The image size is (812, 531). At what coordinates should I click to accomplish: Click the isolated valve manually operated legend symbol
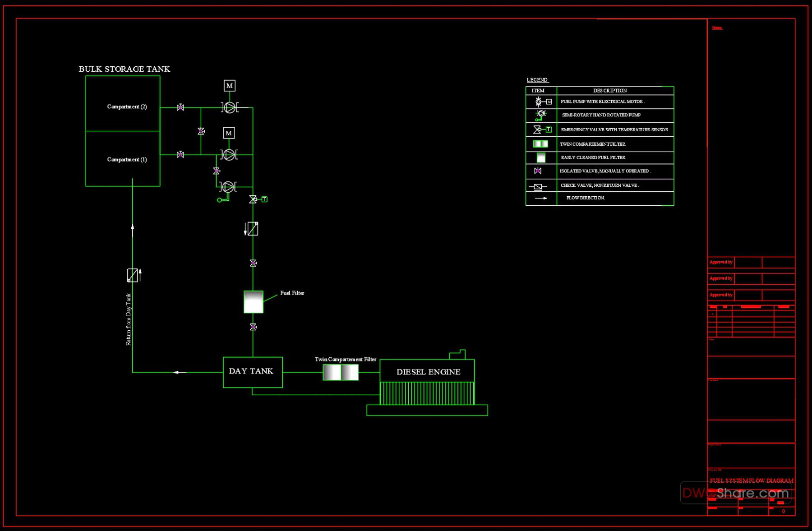pyautogui.click(x=538, y=171)
